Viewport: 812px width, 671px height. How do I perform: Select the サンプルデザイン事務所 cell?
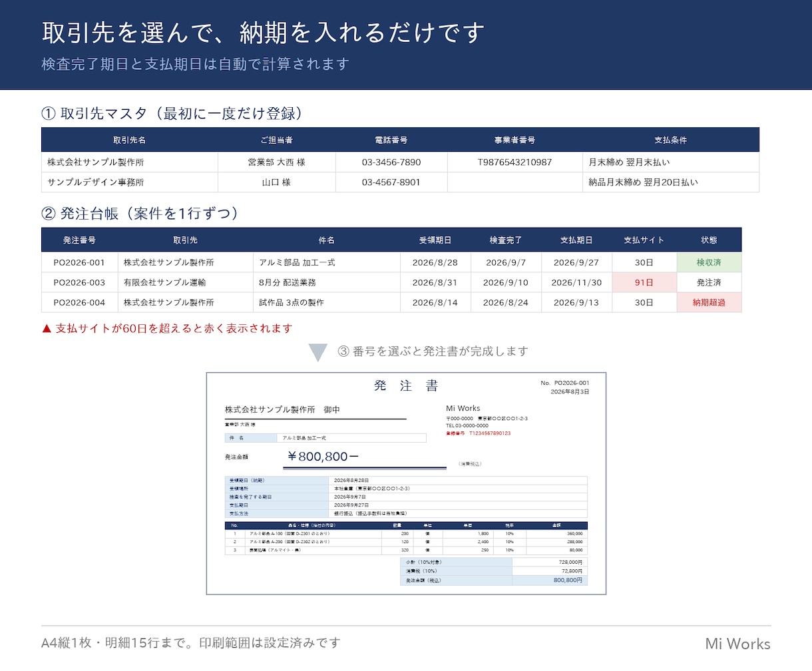(x=130, y=182)
